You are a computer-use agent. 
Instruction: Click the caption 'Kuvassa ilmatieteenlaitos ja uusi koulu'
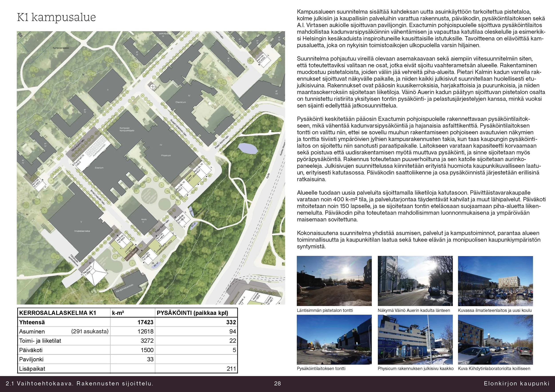pyautogui.click(x=495, y=310)
